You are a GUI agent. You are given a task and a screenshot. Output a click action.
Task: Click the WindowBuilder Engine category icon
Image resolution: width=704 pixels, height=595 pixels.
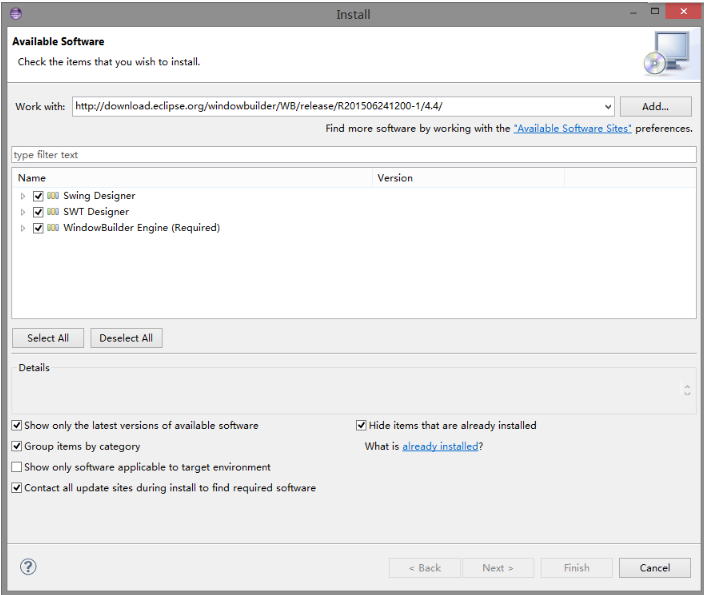coord(53,228)
